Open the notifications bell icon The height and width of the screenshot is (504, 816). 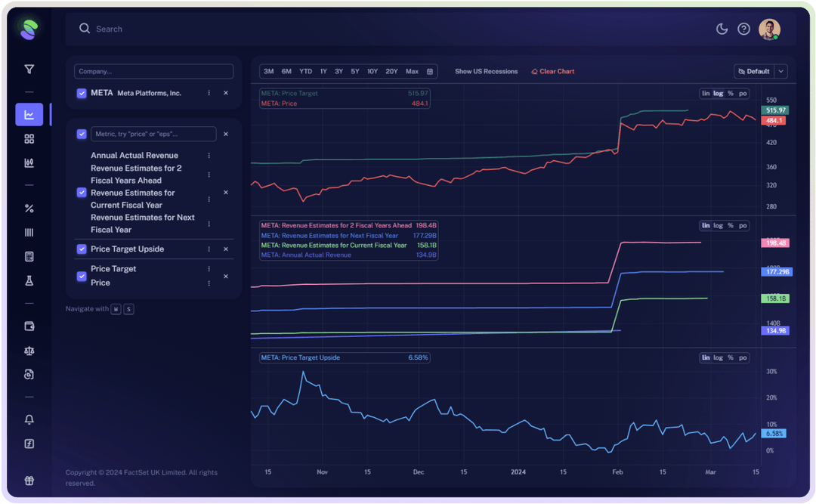[x=29, y=419]
